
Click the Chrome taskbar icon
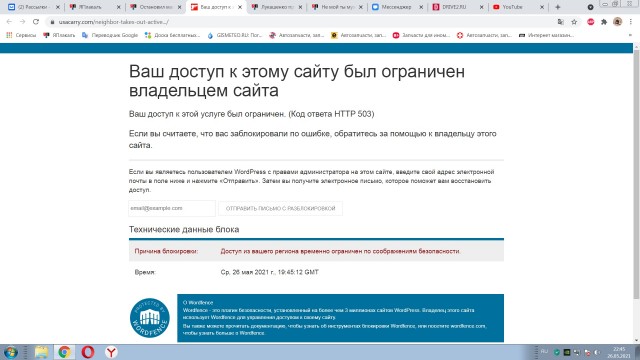(x=64, y=352)
